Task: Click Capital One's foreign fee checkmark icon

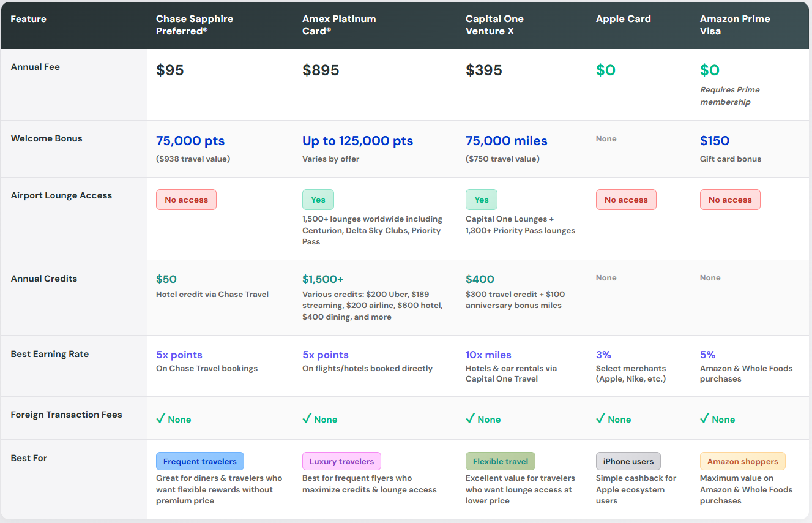Action: point(470,418)
